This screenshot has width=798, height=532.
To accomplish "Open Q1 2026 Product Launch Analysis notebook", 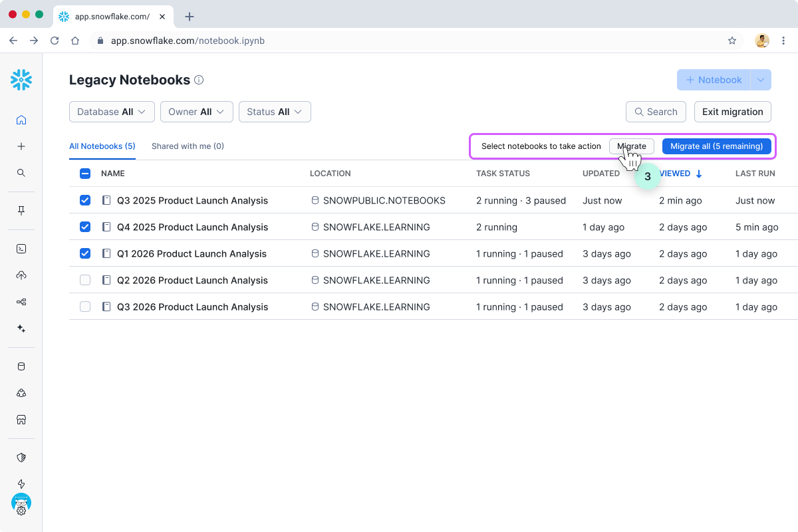I will pos(192,253).
